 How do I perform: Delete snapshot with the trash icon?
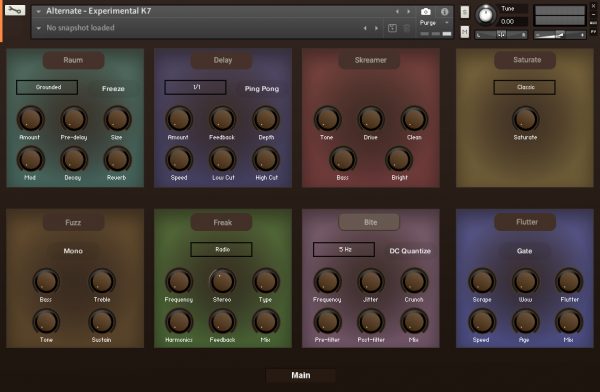[x=407, y=28]
